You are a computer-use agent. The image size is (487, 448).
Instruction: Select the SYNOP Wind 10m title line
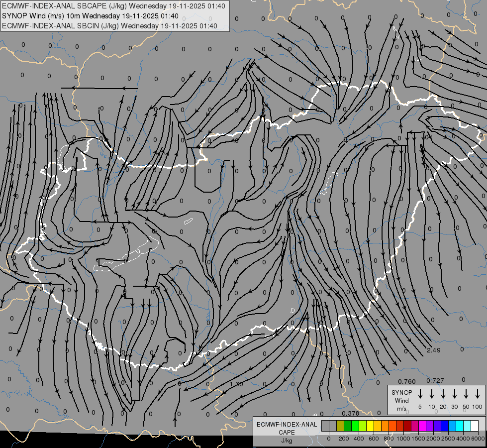click(x=90, y=16)
